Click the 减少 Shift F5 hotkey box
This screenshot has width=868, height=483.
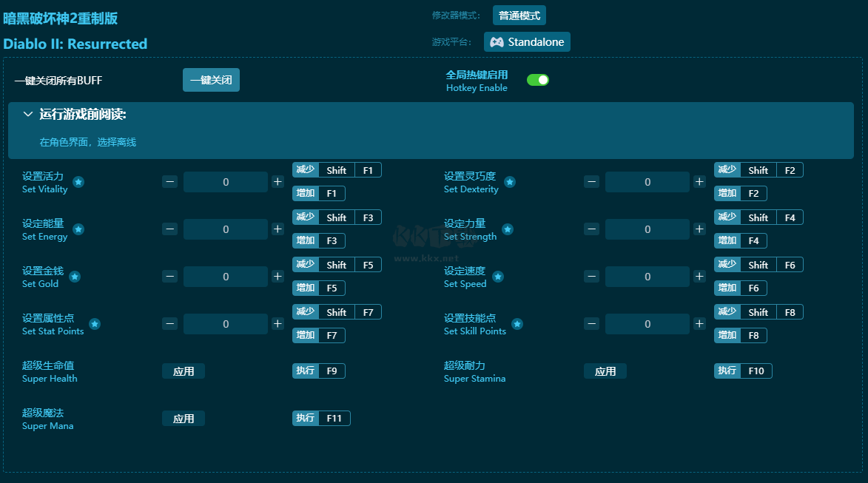[x=337, y=265]
